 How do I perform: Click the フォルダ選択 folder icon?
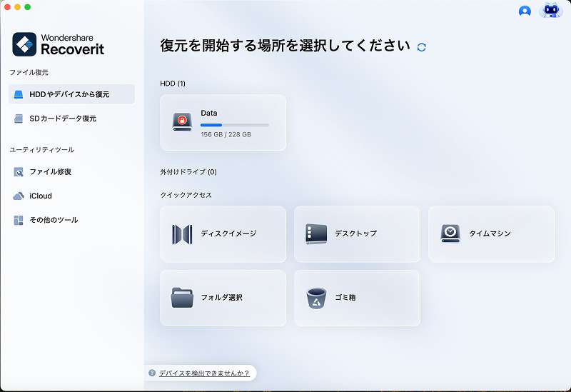pos(182,298)
